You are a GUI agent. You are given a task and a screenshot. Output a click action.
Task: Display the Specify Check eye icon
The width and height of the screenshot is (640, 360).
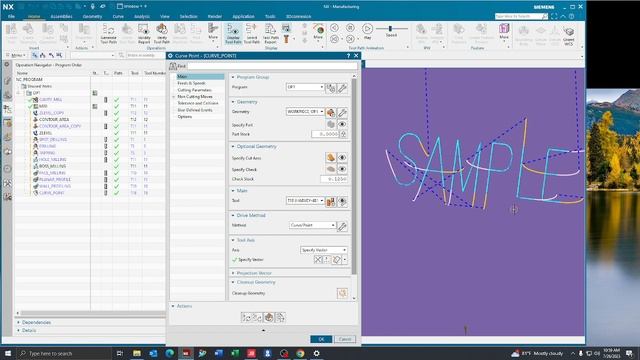coord(342,169)
